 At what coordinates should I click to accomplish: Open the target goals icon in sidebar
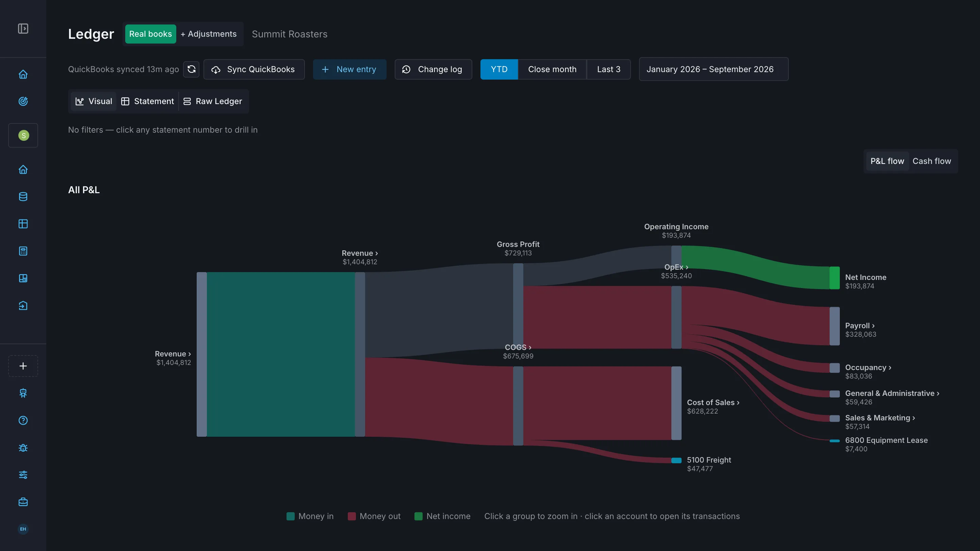click(x=23, y=101)
